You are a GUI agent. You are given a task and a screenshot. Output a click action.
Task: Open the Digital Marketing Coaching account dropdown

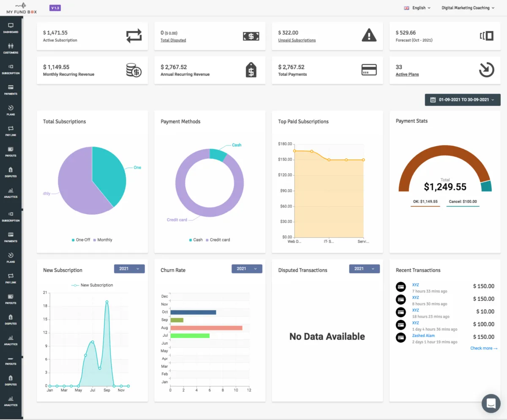point(468,8)
